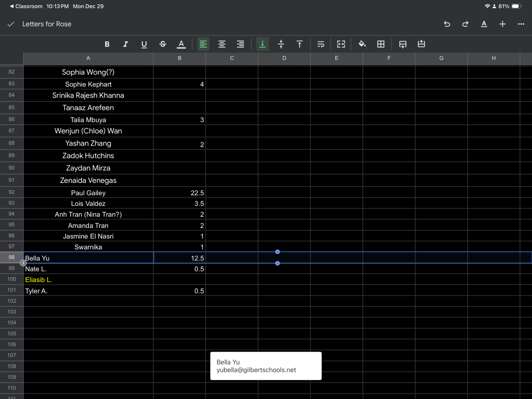This screenshot has width=532, height=399.
Task: Set vertical alignment to middle
Action: click(281, 44)
